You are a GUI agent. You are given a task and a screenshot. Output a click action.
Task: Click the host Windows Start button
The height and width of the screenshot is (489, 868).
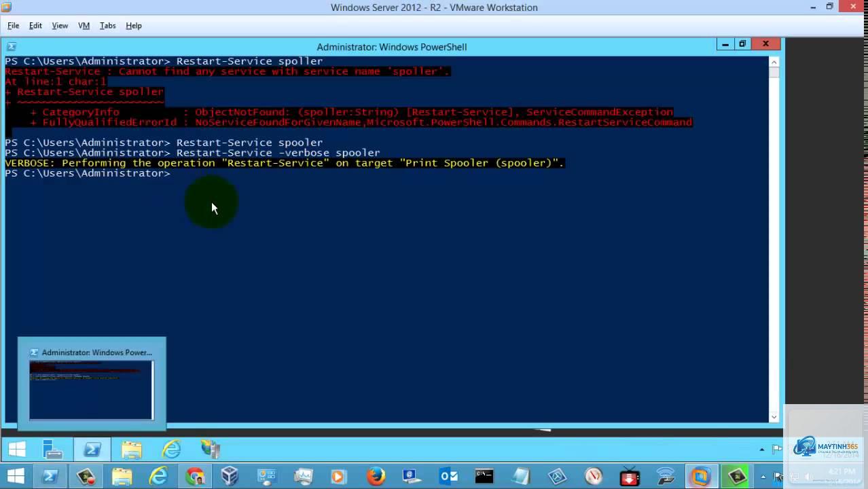click(15, 476)
